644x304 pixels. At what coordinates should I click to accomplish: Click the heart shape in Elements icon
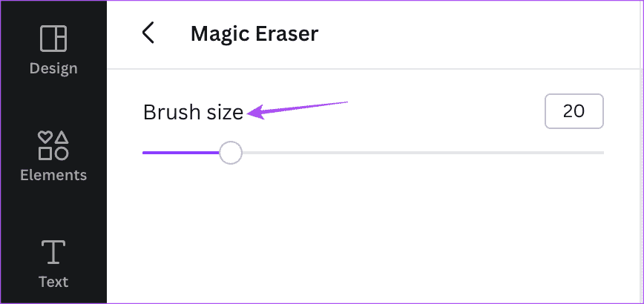(45, 137)
